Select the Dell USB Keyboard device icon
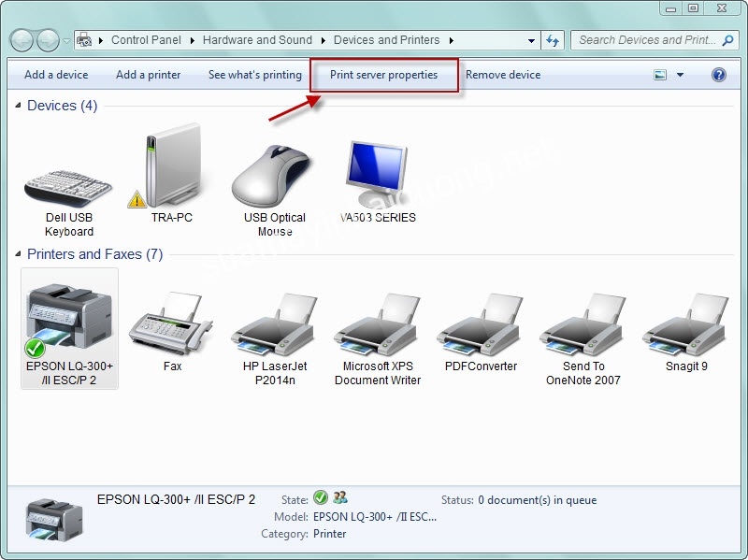748x560 pixels. click(68, 188)
